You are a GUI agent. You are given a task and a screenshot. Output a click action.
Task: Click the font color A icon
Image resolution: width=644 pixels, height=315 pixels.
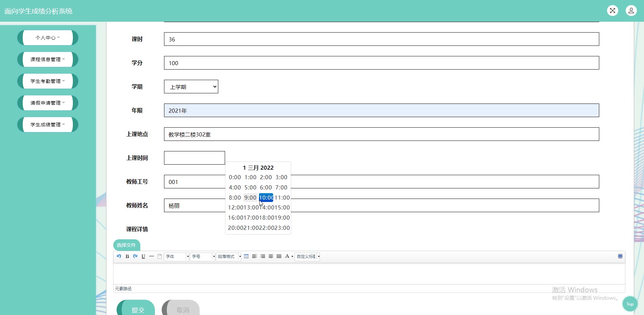pos(287,256)
